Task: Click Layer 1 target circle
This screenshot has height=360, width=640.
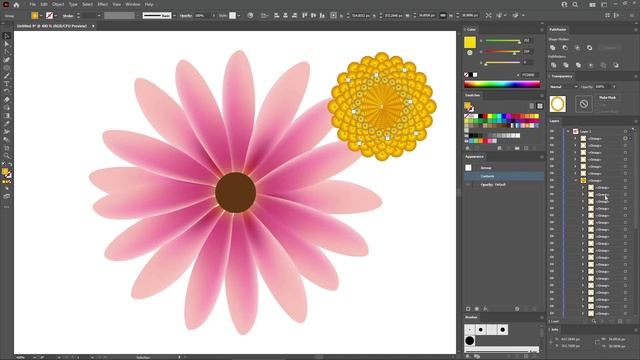Action: click(x=625, y=131)
